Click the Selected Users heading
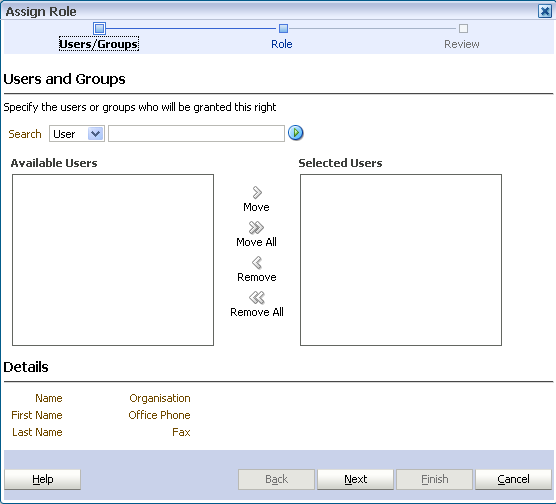 [x=340, y=163]
